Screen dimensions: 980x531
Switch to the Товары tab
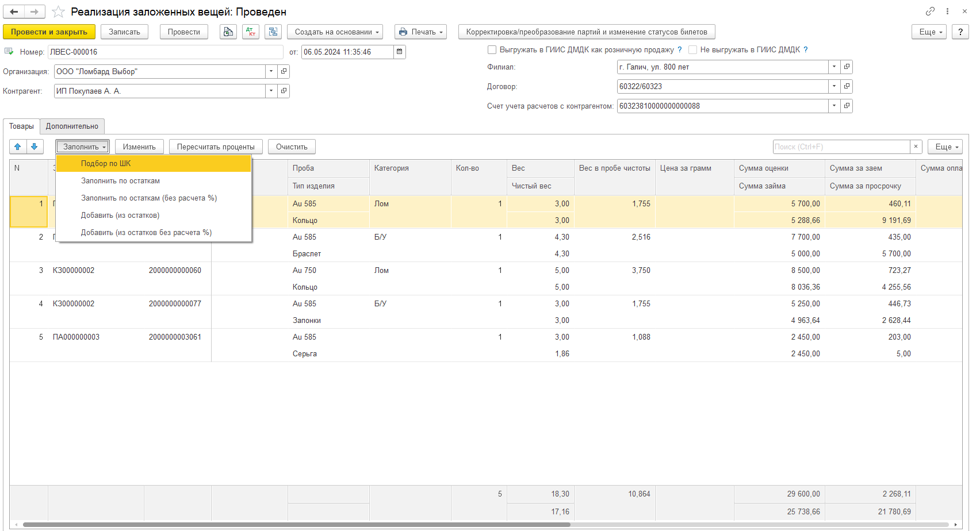21,126
